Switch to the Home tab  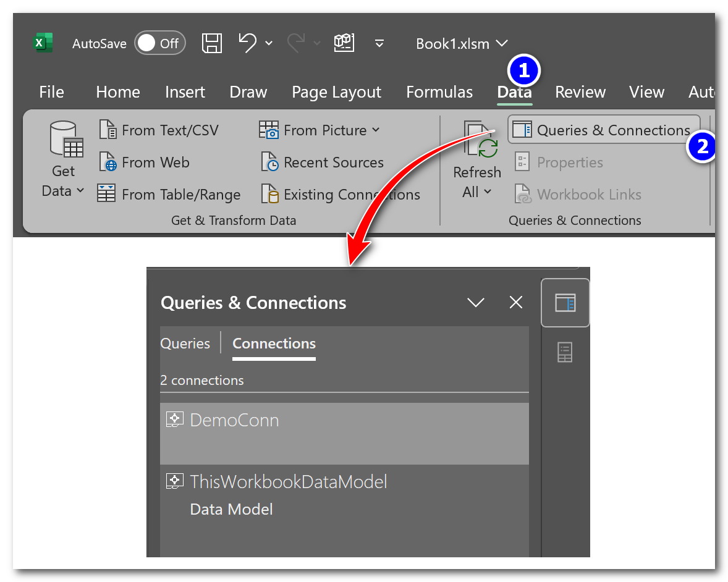point(118,92)
